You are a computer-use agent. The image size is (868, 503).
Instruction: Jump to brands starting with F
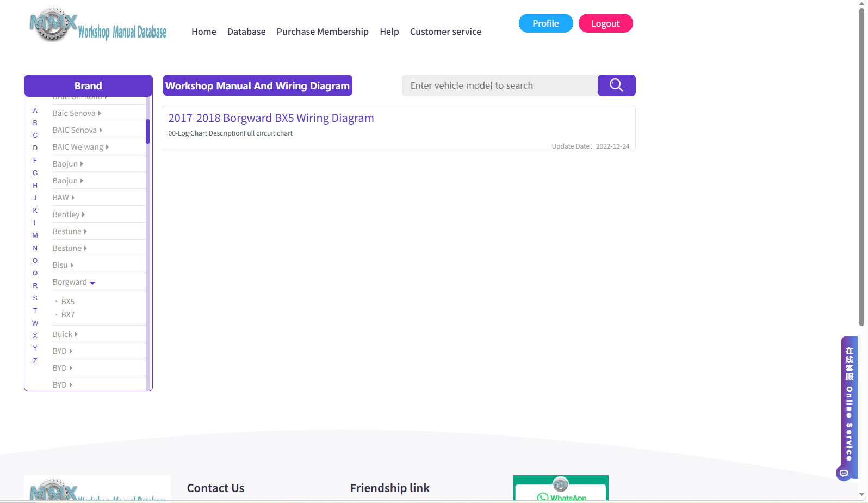(x=35, y=161)
